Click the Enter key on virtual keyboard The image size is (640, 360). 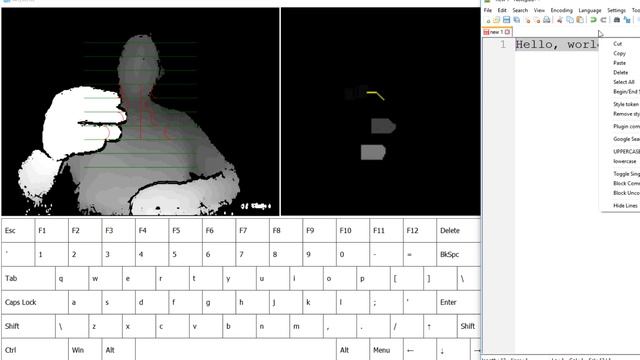(458, 302)
